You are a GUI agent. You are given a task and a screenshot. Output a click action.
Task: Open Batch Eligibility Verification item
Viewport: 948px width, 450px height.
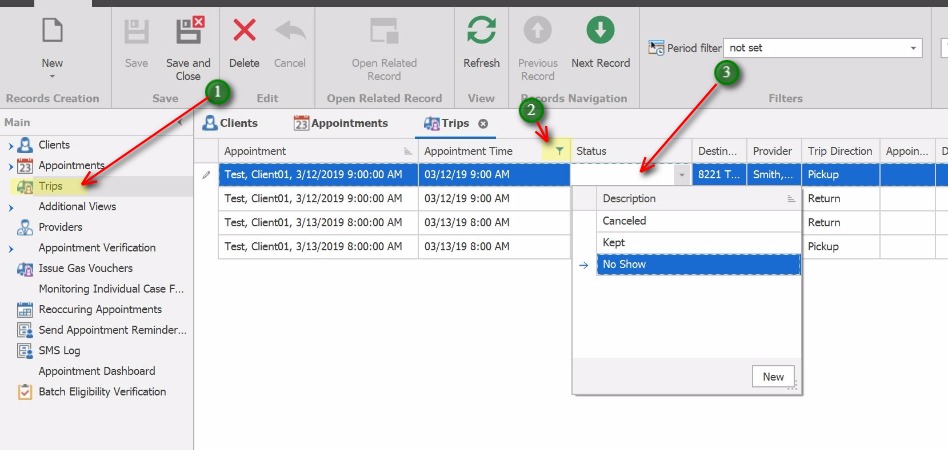click(101, 392)
